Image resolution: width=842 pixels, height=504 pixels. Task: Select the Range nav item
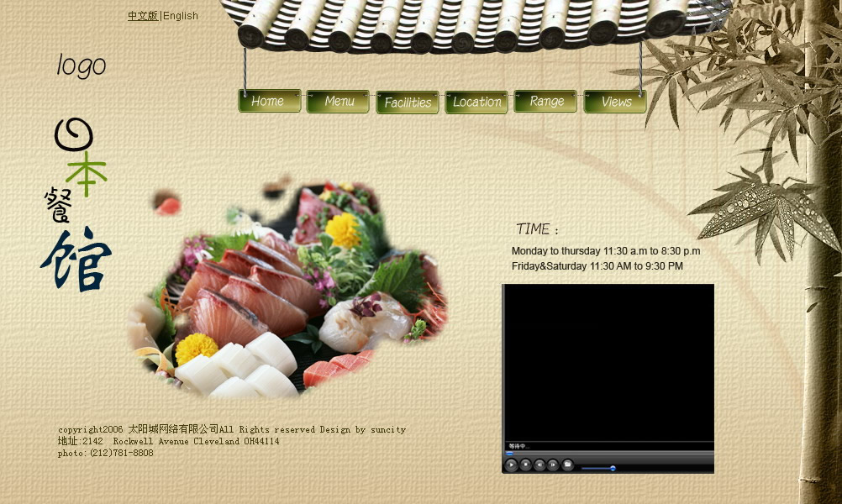(x=545, y=102)
